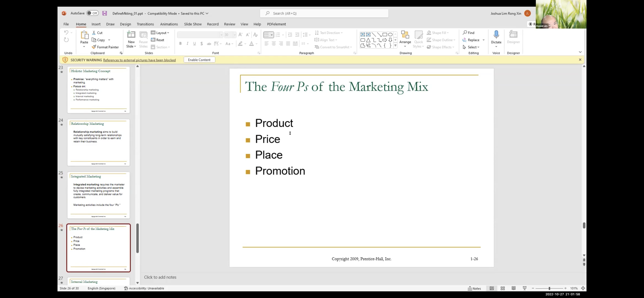The width and height of the screenshot is (644, 298).
Task: Toggle AutoSave switch
Action: coord(92,13)
